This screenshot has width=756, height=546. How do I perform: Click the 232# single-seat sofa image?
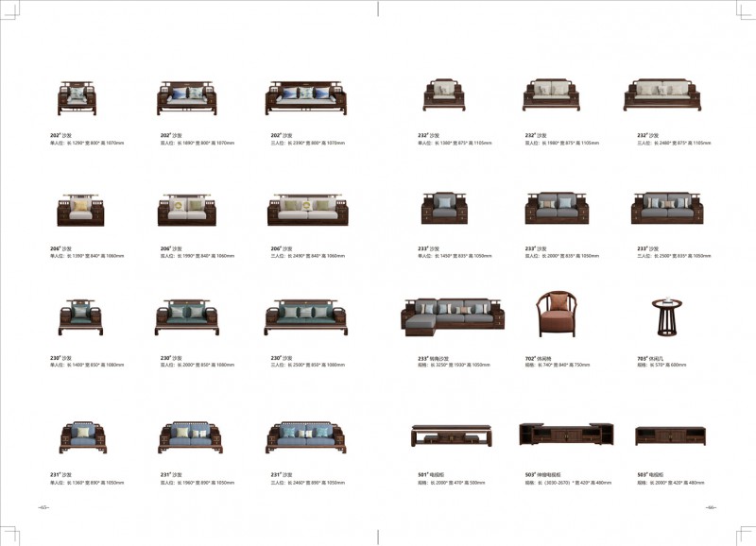tap(443, 94)
